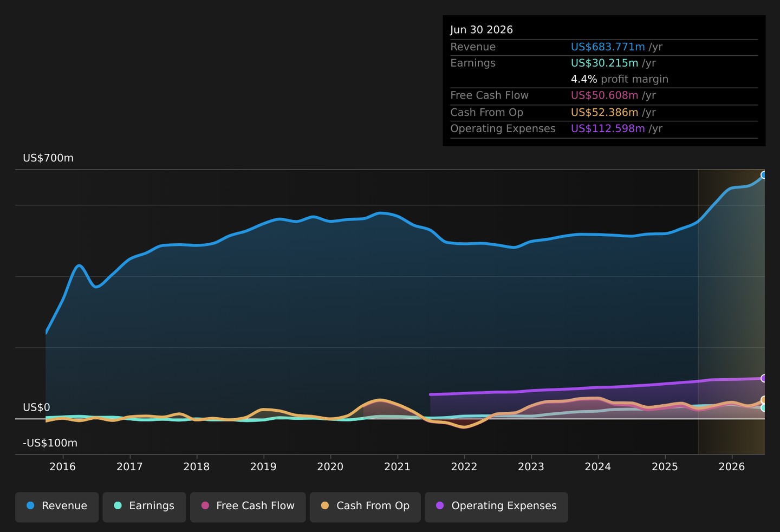The height and width of the screenshot is (532, 780).
Task: Toggle the Free Cash Flow legend button
Action: click(248, 507)
